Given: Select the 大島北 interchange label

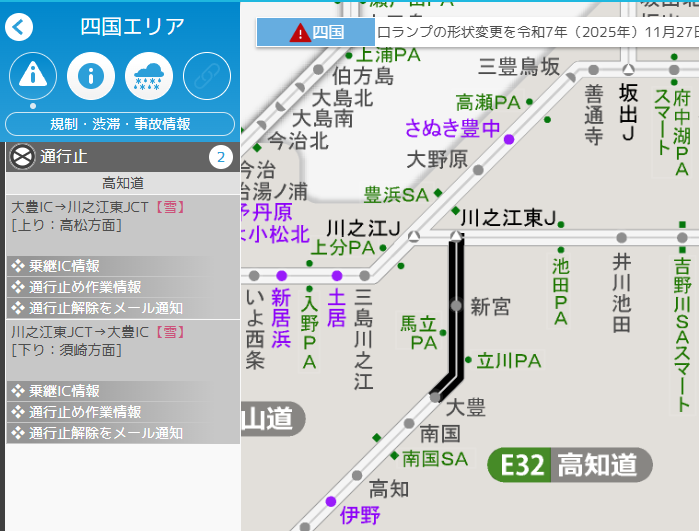Looking at the screenshot, I should coord(342,98).
